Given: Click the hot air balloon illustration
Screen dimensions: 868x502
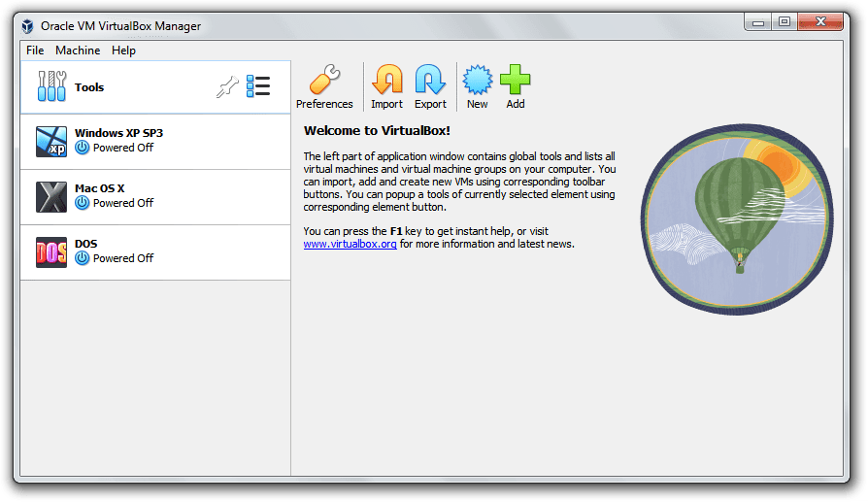Looking at the screenshot, I should (737, 219).
